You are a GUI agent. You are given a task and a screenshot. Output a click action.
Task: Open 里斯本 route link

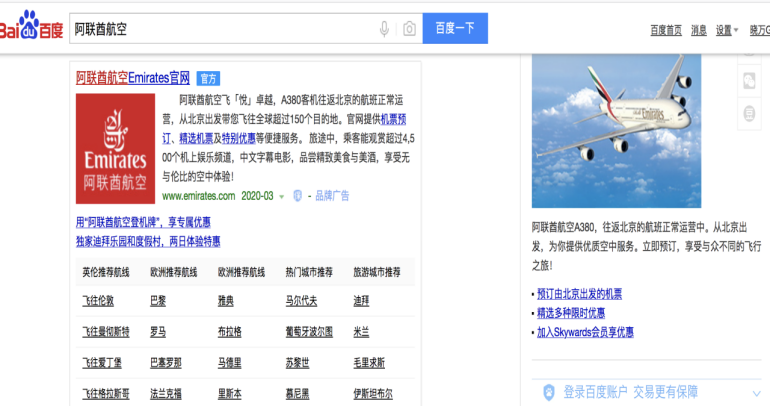coord(230,394)
